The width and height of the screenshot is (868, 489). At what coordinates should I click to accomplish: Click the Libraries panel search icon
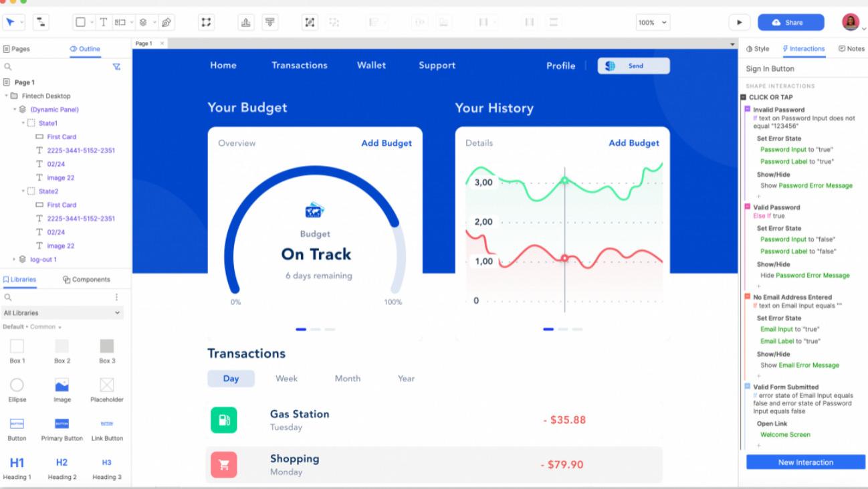click(8, 297)
